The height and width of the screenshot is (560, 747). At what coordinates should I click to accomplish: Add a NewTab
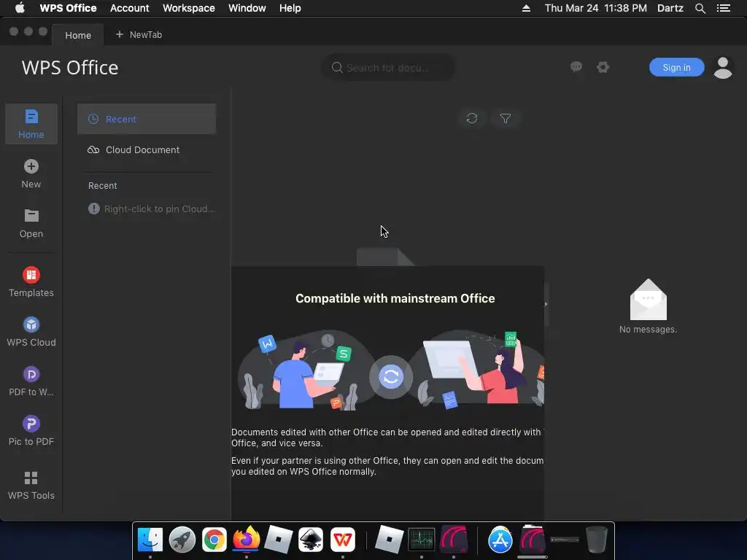click(x=139, y=35)
